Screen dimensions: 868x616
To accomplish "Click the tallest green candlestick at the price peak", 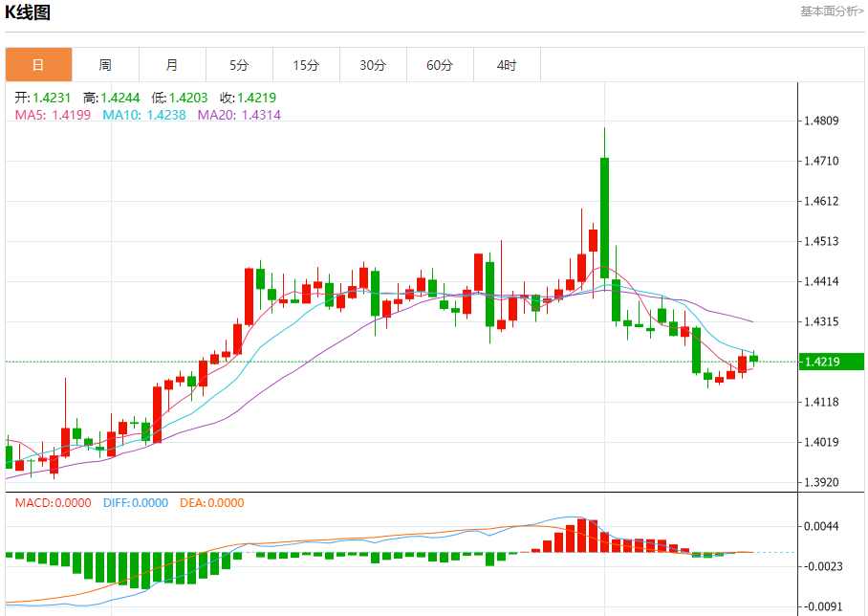I will pyautogui.click(x=604, y=218).
